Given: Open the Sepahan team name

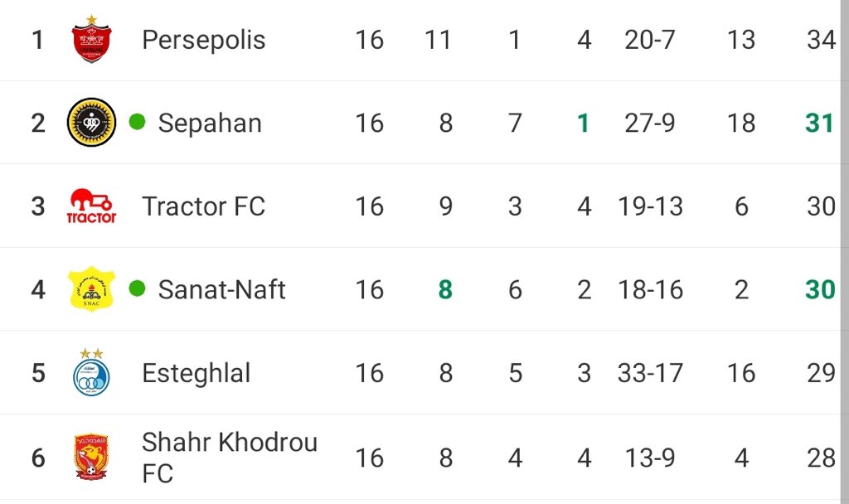Looking at the screenshot, I should coord(210,123).
